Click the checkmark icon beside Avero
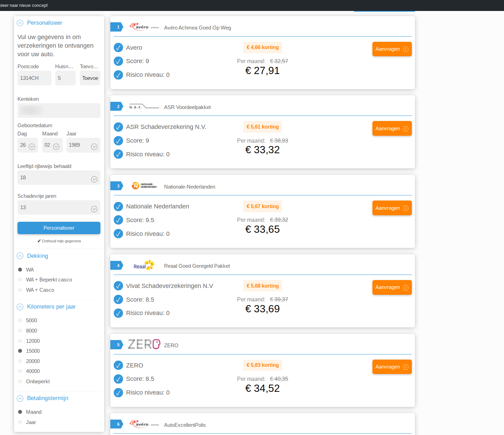This screenshot has width=504, height=435. coord(118,48)
